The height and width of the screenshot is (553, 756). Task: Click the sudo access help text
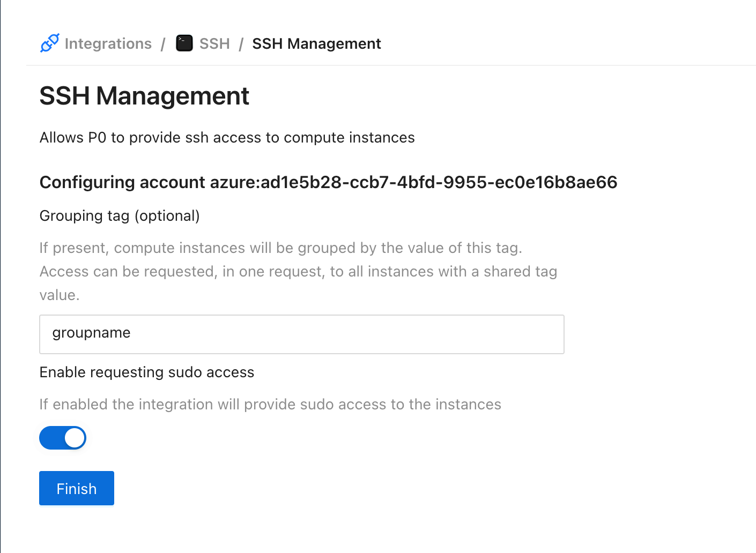tap(270, 404)
